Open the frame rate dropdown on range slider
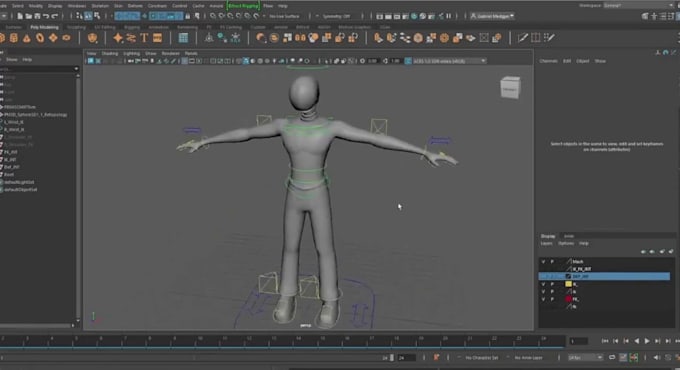The image size is (680, 370). click(585, 357)
